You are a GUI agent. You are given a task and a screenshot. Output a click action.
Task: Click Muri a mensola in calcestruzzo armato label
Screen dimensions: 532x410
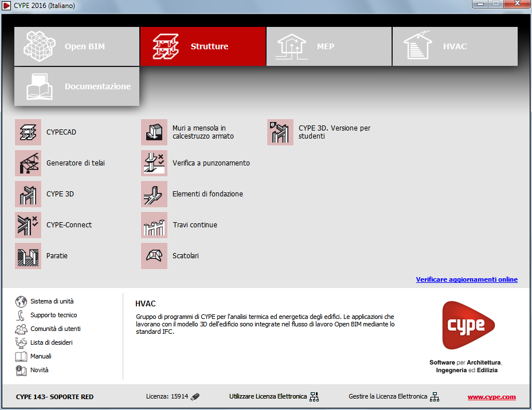pos(203,132)
